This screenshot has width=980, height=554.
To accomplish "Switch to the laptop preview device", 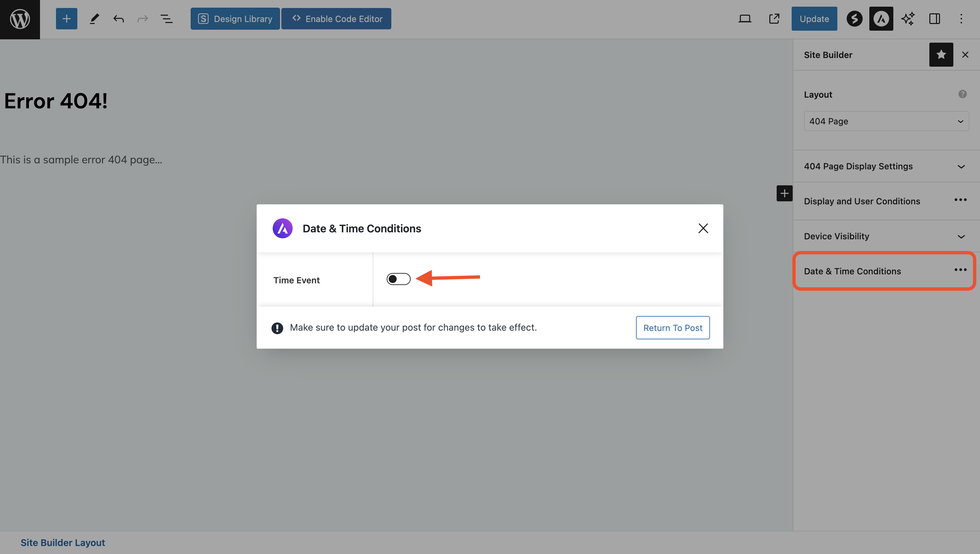I will coord(745,19).
